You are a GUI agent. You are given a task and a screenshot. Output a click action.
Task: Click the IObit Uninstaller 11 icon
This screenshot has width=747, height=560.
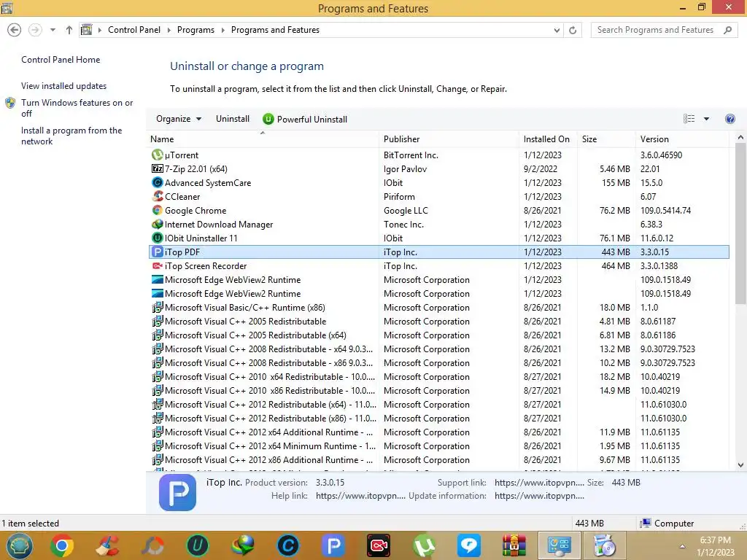(x=158, y=238)
